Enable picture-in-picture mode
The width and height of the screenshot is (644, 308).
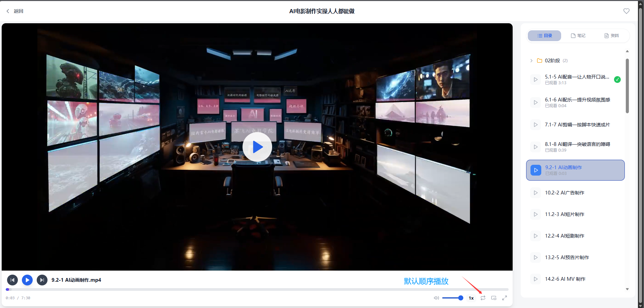(x=494, y=298)
